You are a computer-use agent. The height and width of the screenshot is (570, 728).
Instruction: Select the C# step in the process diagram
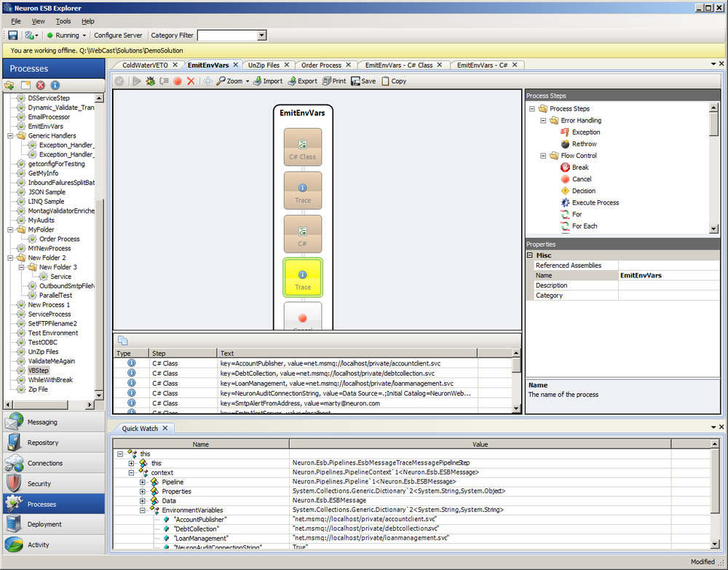coord(303,234)
